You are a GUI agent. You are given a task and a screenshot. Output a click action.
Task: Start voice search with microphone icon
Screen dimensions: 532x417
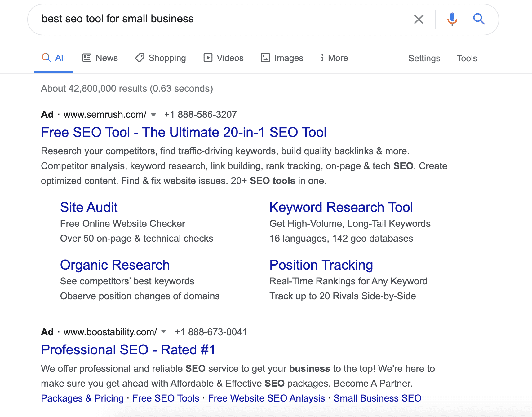pyautogui.click(x=452, y=19)
